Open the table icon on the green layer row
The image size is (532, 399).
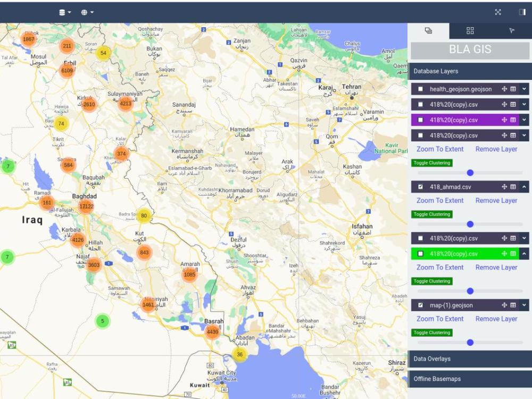pyautogui.click(x=513, y=253)
